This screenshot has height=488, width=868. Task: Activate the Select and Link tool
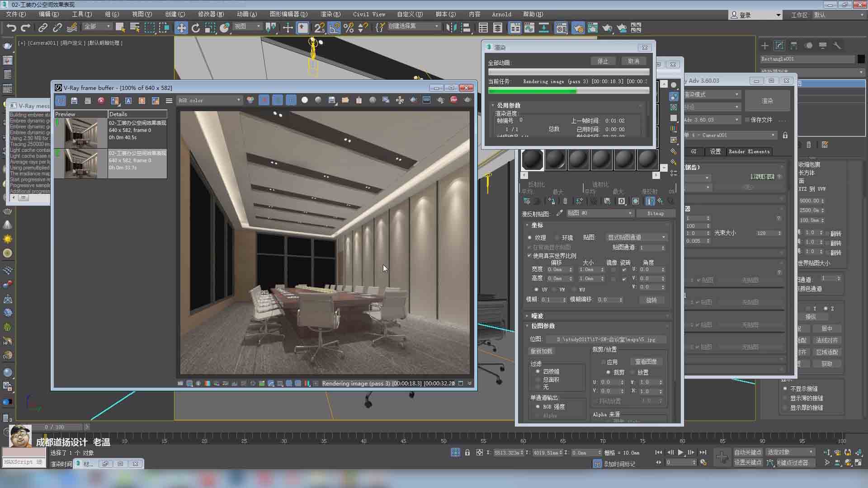[43, 28]
